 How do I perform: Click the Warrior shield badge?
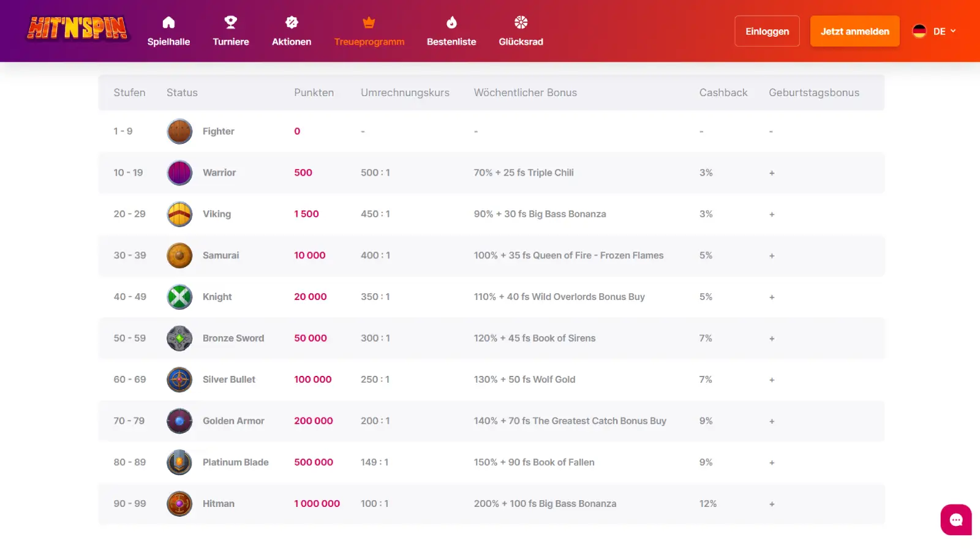179,173
